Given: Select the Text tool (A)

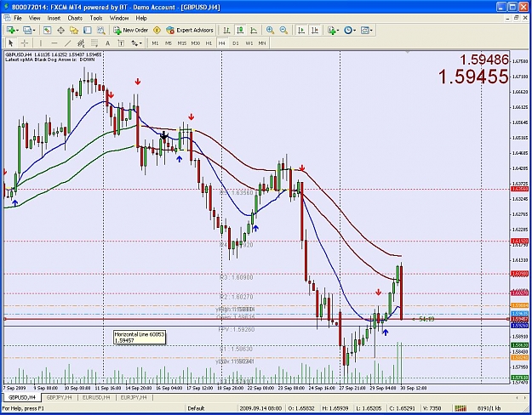Looking at the screenshot, I should point(107,43).
